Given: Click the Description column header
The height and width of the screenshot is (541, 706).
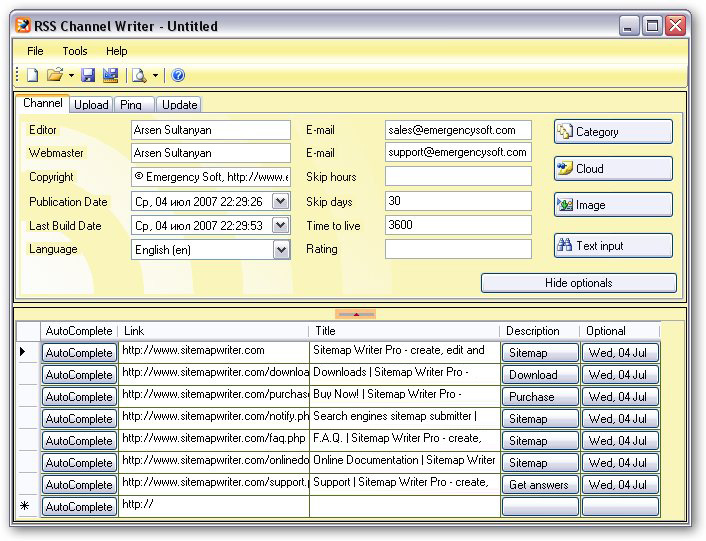Looking at the screenshot, I should [x=540, y=331].
